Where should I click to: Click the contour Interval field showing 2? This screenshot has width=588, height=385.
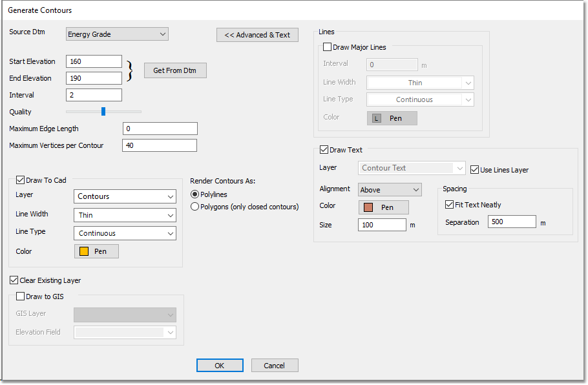point(94,95)
